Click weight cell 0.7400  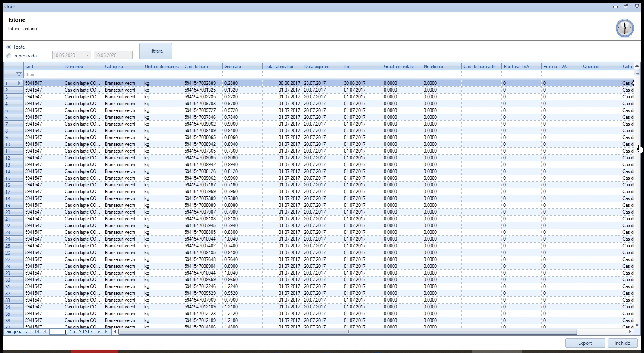(x=242, y=246)
